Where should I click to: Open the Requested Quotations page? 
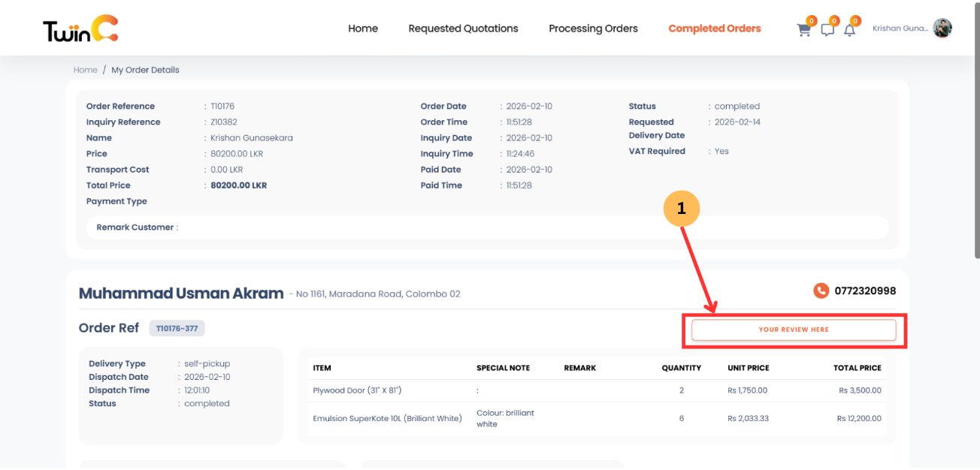463,29
